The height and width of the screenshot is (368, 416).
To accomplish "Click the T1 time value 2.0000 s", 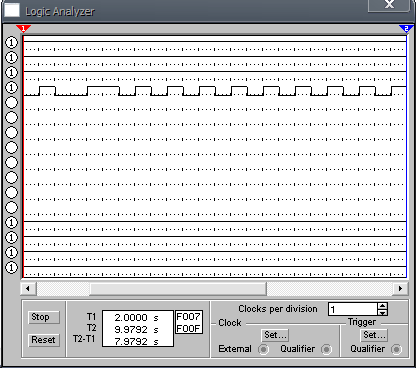I will pyautogui.click(x=136, y=317).
